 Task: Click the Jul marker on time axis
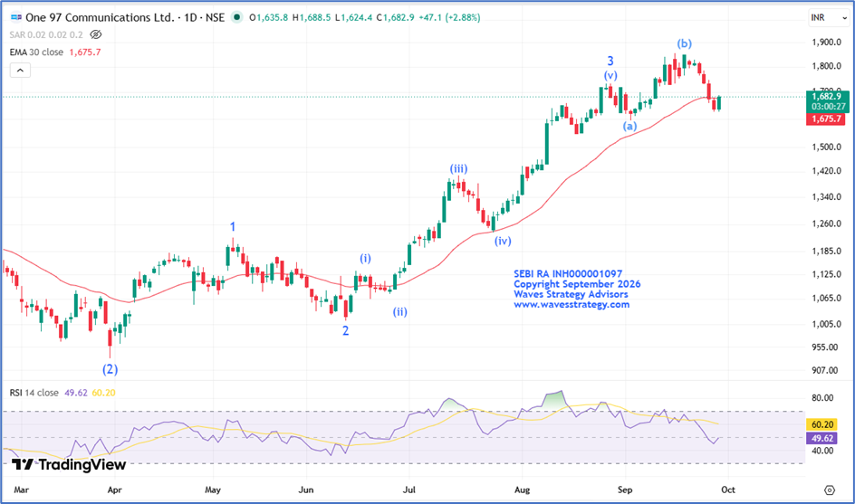coord(409,490)
